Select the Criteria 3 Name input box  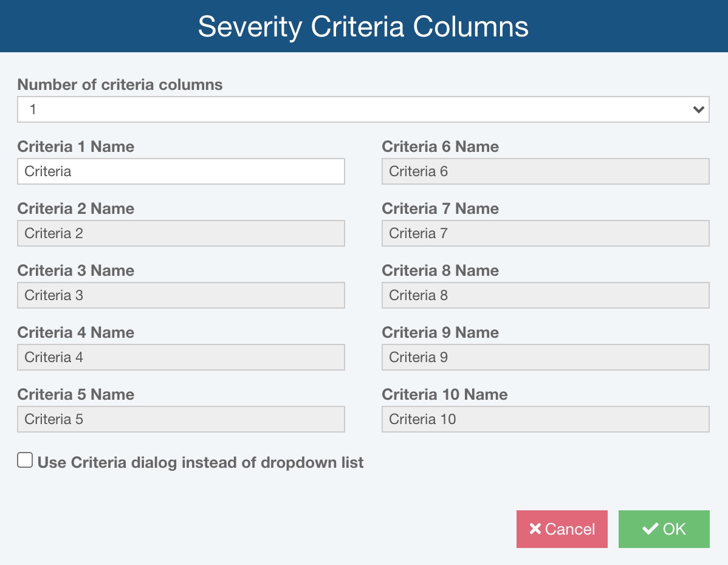(x=181, y=295)
